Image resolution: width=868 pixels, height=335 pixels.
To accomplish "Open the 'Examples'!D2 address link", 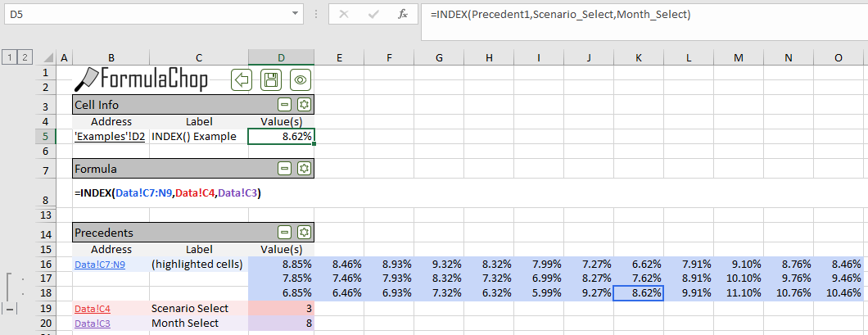I will click(111, 137).
